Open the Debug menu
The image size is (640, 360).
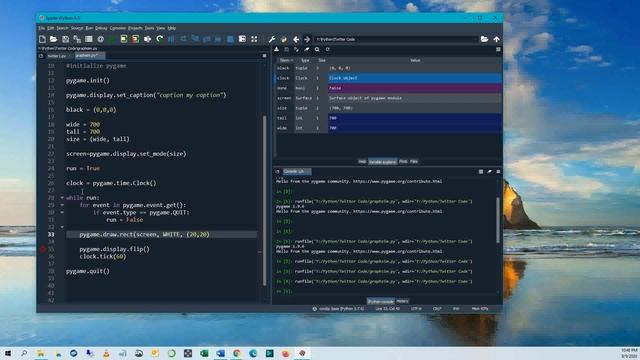tap(101, 28)
